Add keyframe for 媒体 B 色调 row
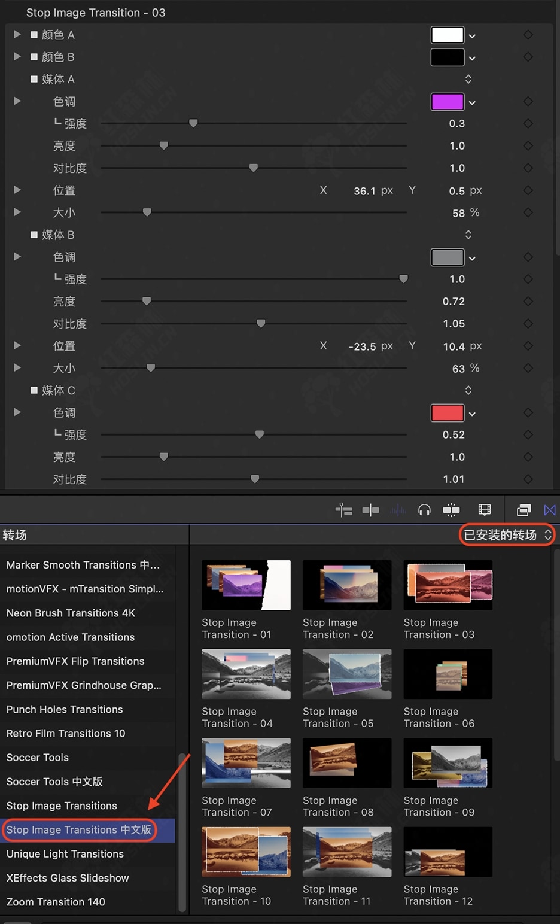This screenshot has height=924, width=560. (528, 257)
